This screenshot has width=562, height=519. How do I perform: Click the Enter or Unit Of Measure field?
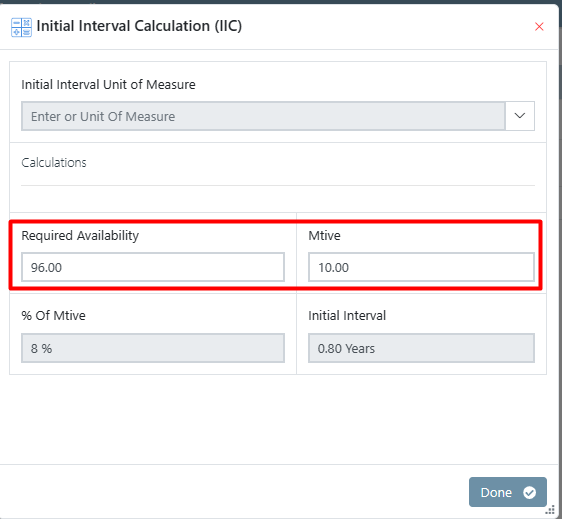pos(263,116)
